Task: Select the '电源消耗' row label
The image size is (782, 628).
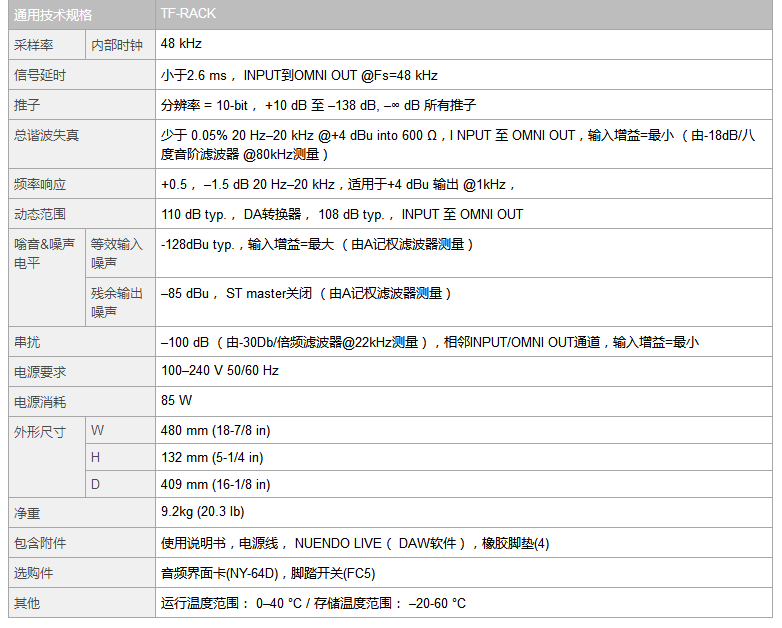Action: click(x=40, y=402)
